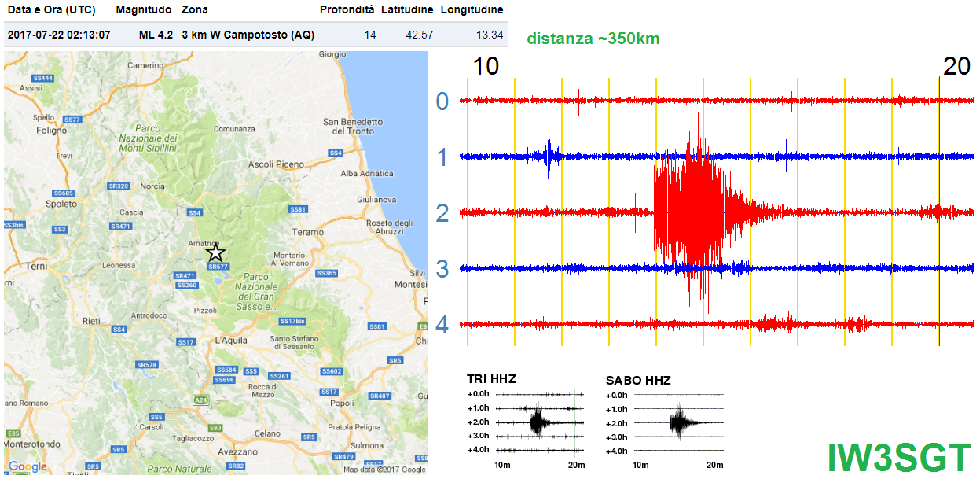Click the hour label '2' beside the main trace
980x479 pixels.
(442, 213)
